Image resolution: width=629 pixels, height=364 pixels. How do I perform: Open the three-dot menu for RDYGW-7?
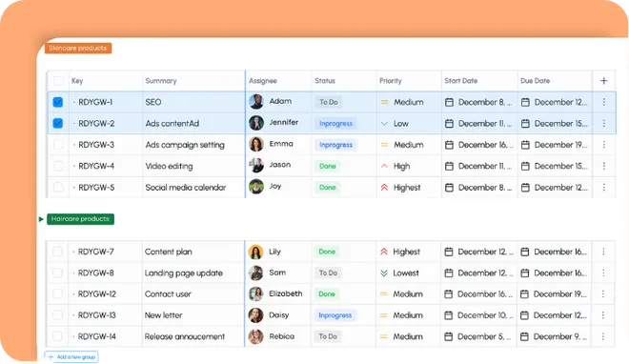click(603, 252)
